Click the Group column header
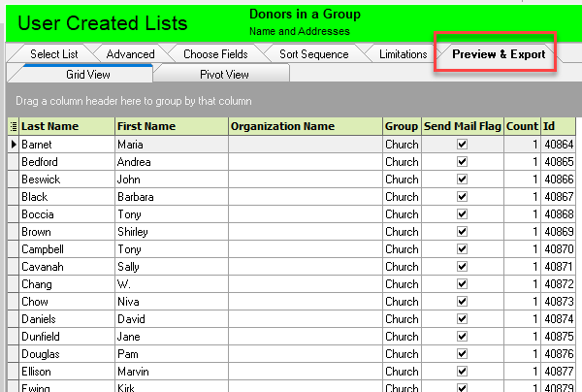 [401, 126]
